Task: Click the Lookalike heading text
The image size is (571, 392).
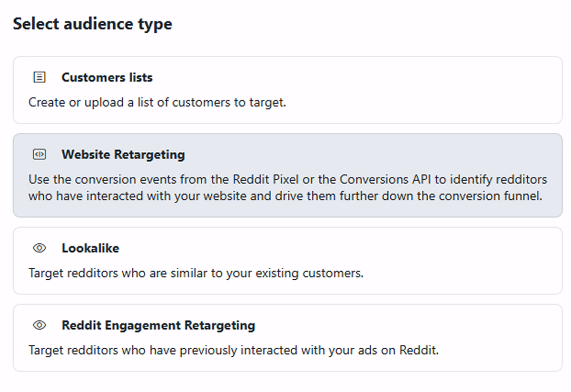Action: (90, 248)
